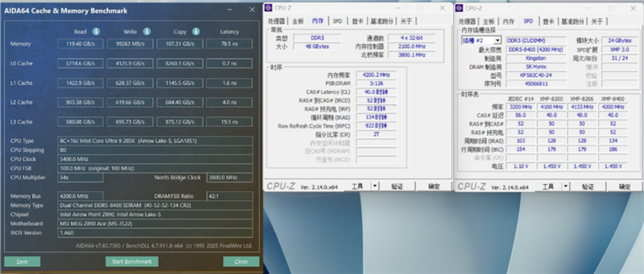
Task: Click 验证 button in the CPU-Z memory window
Action: pos(397,186)
